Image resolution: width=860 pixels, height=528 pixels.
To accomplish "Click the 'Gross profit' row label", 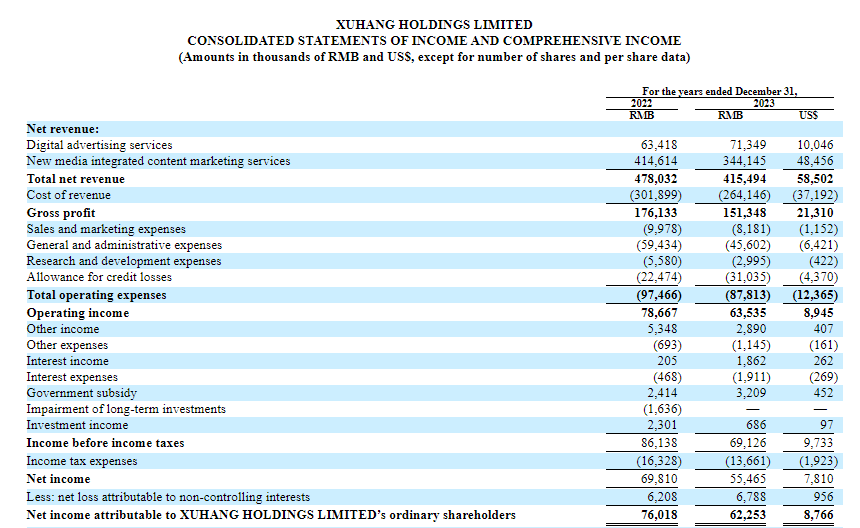I will point(61,213).
